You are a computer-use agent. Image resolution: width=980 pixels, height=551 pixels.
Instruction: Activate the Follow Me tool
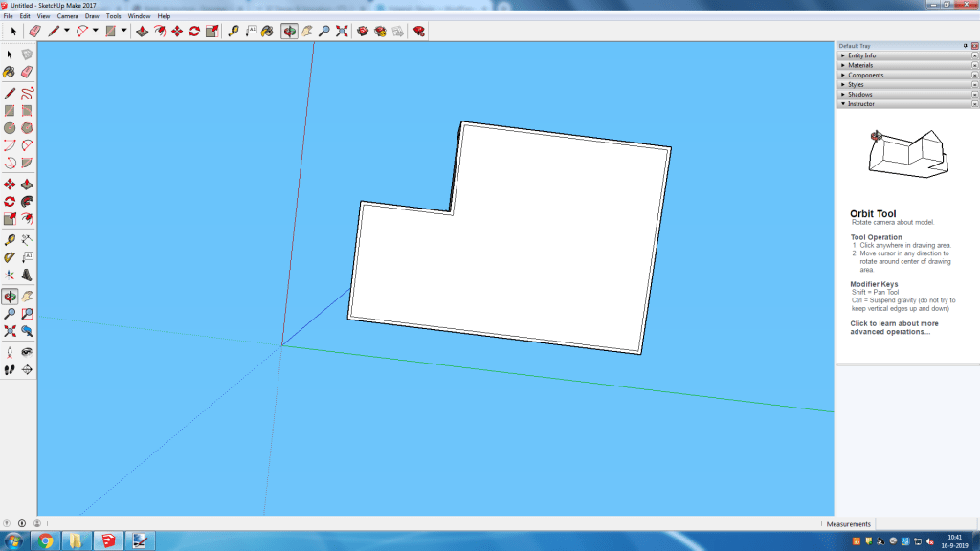coord(28,202)
